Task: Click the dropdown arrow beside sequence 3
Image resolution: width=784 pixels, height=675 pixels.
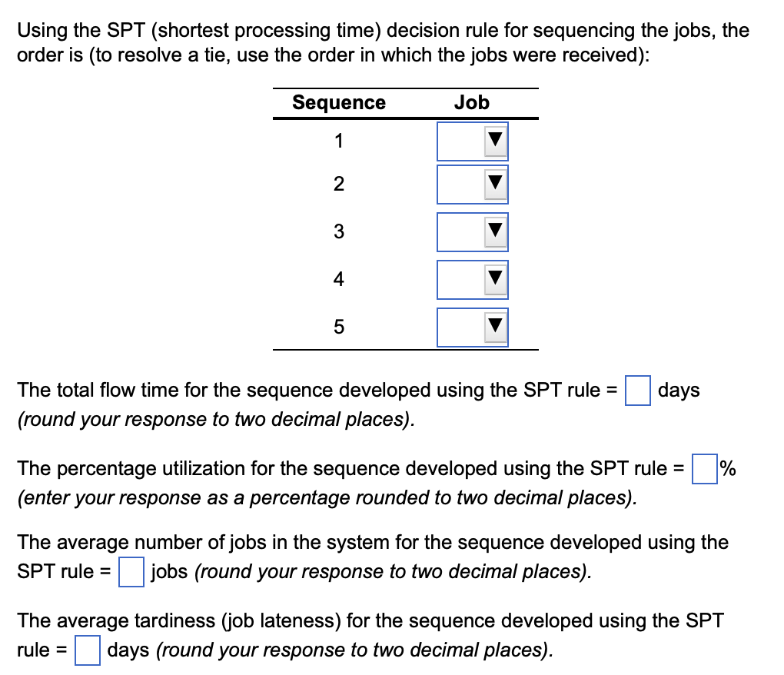Action: (x=496, y=232)
